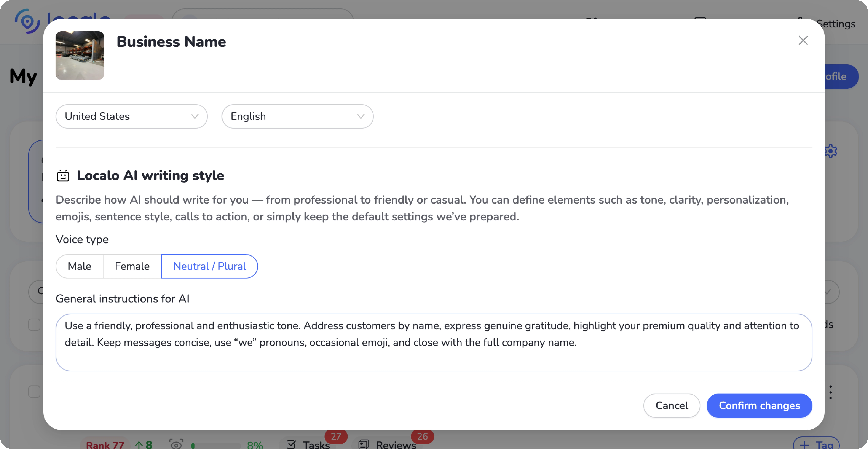Viewport: 868px width, 449px height.
Task: Open the three-dot more options menu
Action: coord(831,392)
